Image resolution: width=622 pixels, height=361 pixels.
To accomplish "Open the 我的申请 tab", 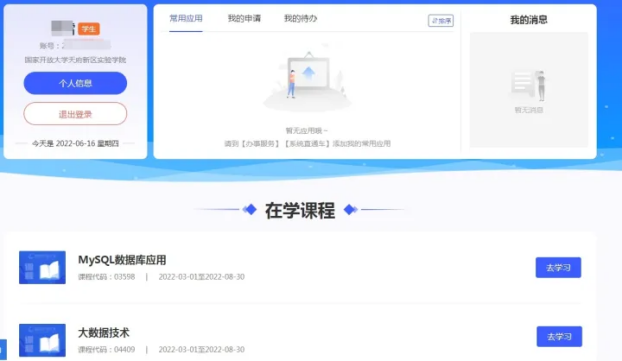I will (244, 19).
